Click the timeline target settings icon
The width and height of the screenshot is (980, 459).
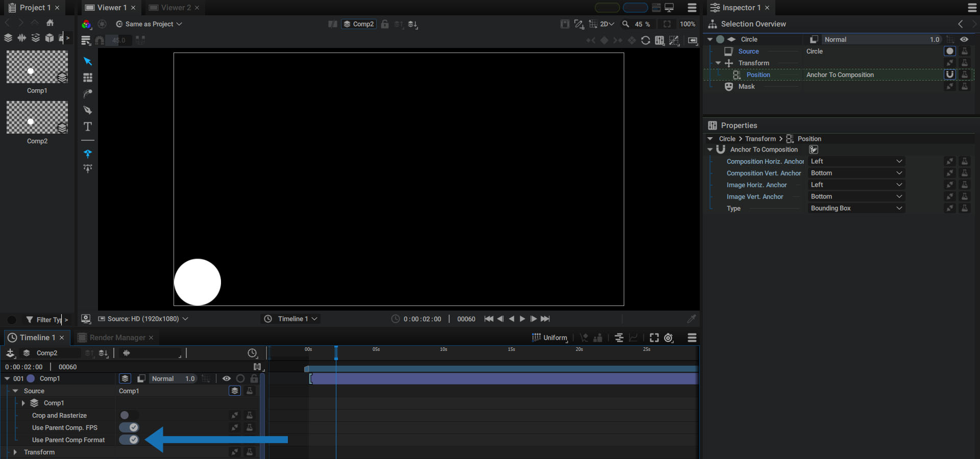(x=669, y=338)
